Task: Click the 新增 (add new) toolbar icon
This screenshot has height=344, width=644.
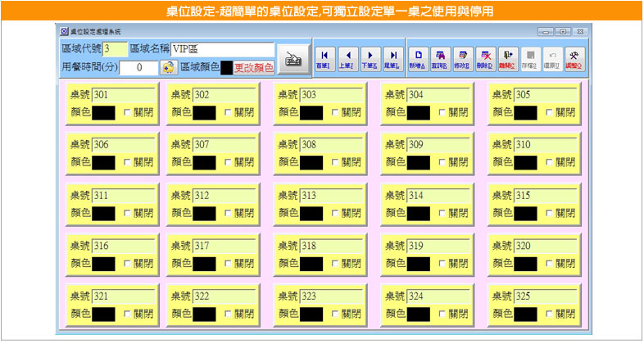Action: pyautogui.click(x=416, y=58)
